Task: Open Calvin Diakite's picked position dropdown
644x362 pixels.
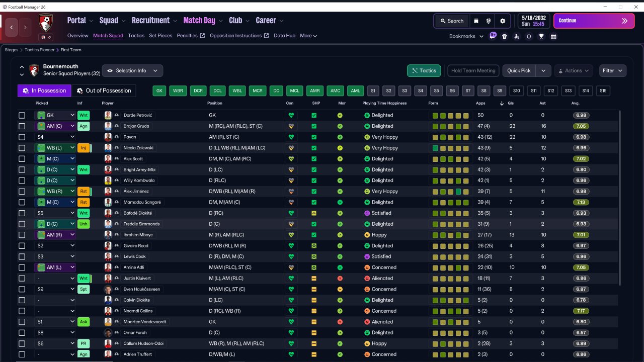Action: tap(55, 300)
